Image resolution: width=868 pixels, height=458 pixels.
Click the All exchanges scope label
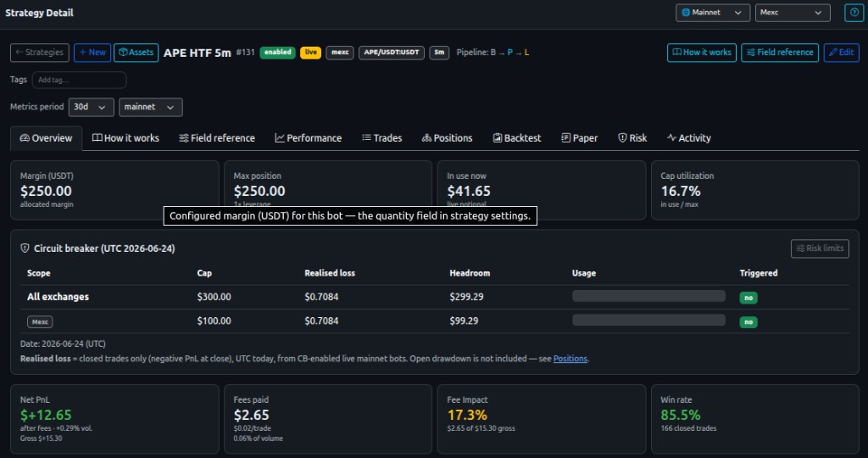click(58, 297)
